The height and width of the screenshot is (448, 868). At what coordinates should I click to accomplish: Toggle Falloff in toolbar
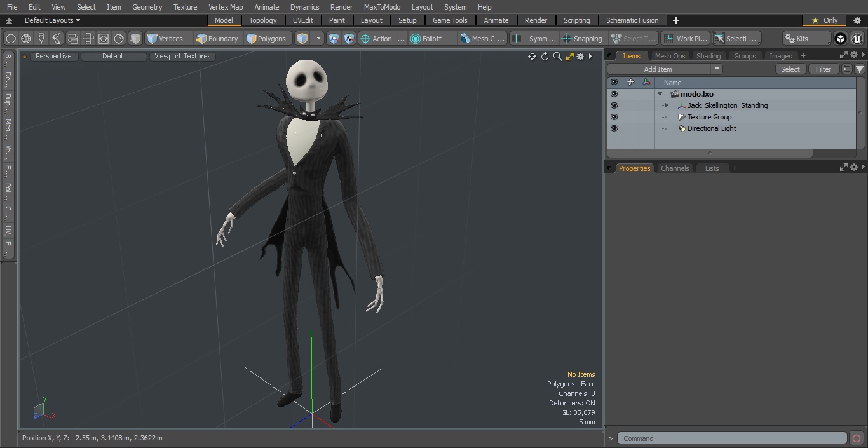[x=433, y=39]
